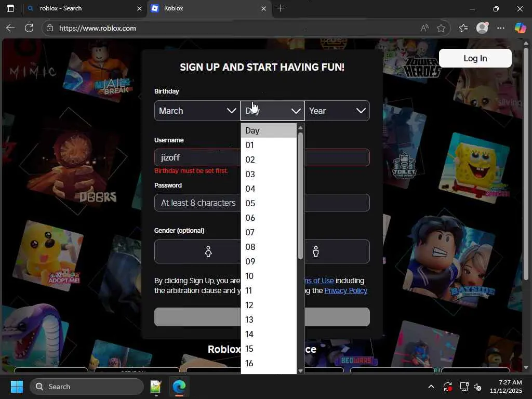Close the Roblox tab
The width and height of the screenshot is (532, 399).
263,8
